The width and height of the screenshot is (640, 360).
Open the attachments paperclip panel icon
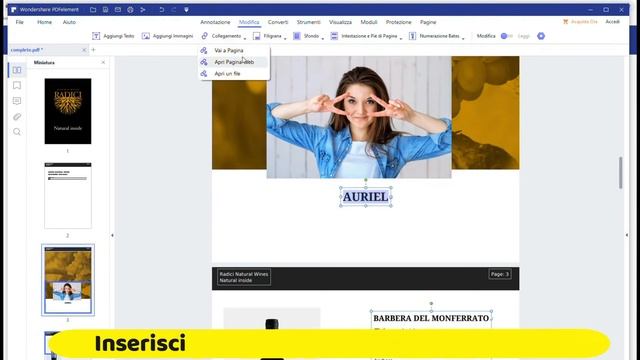tap(17, 117)
